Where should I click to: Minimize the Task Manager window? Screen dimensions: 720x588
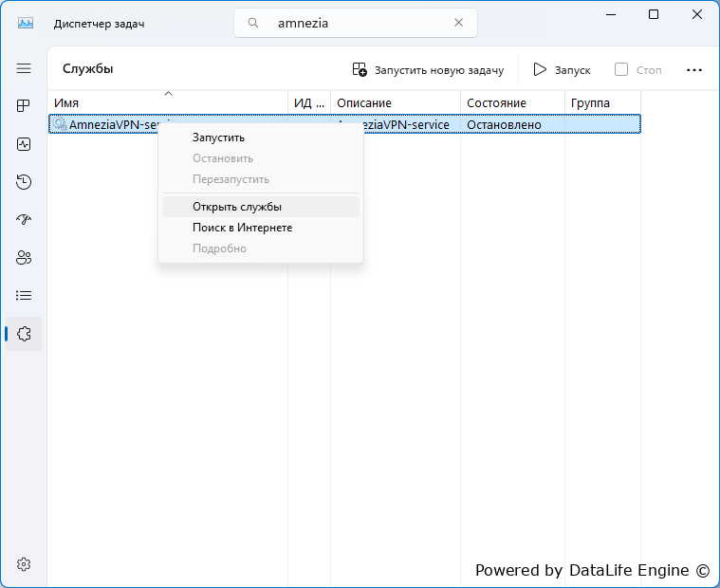coord(611,14)
